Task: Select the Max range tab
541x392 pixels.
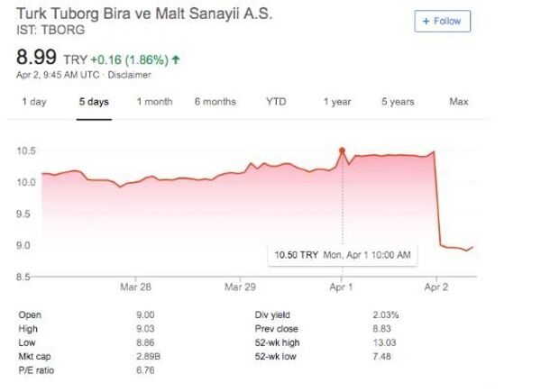Action: [x=458, y=102]
